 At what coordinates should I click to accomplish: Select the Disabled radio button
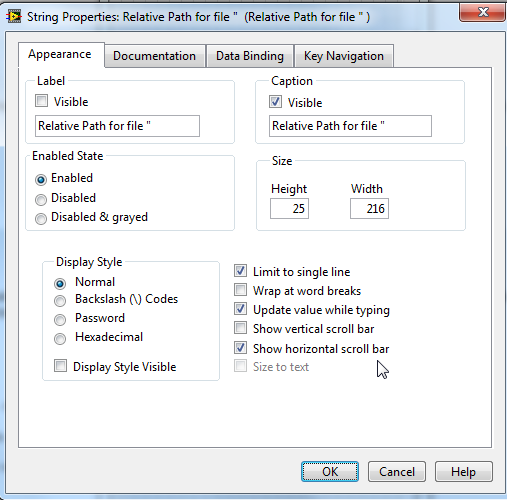pos(41,199)
